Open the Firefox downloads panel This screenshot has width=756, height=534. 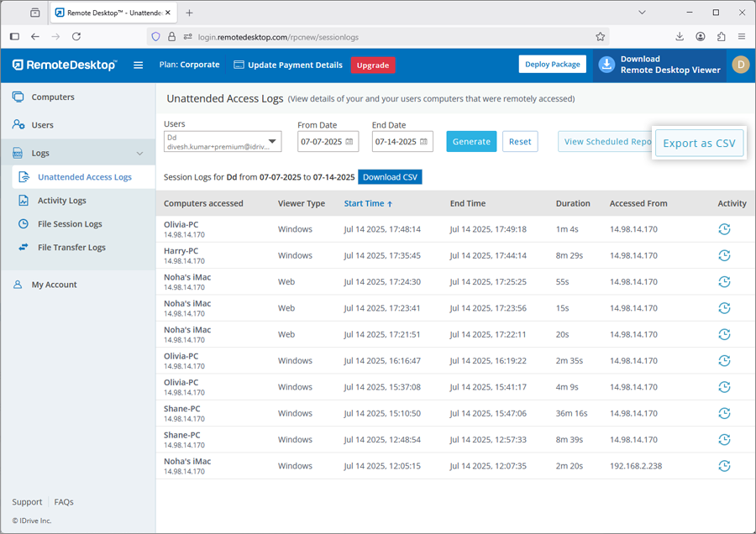680,37
